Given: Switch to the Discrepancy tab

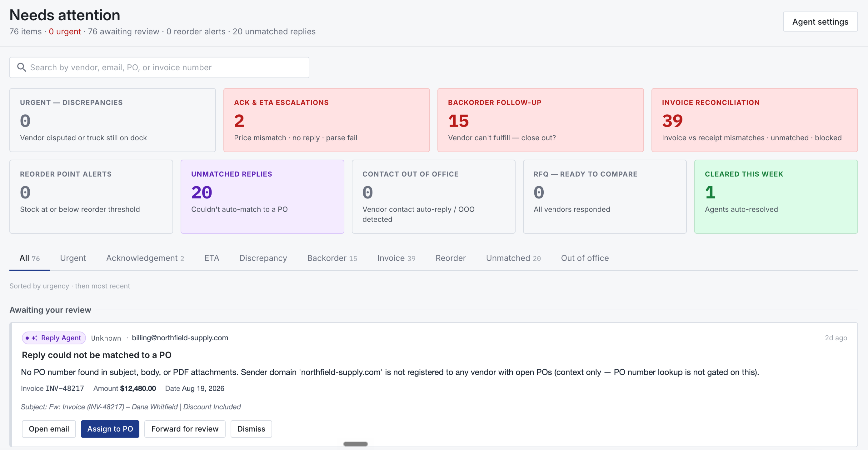Looking at the screenshot, I should (x=263, y=258).
